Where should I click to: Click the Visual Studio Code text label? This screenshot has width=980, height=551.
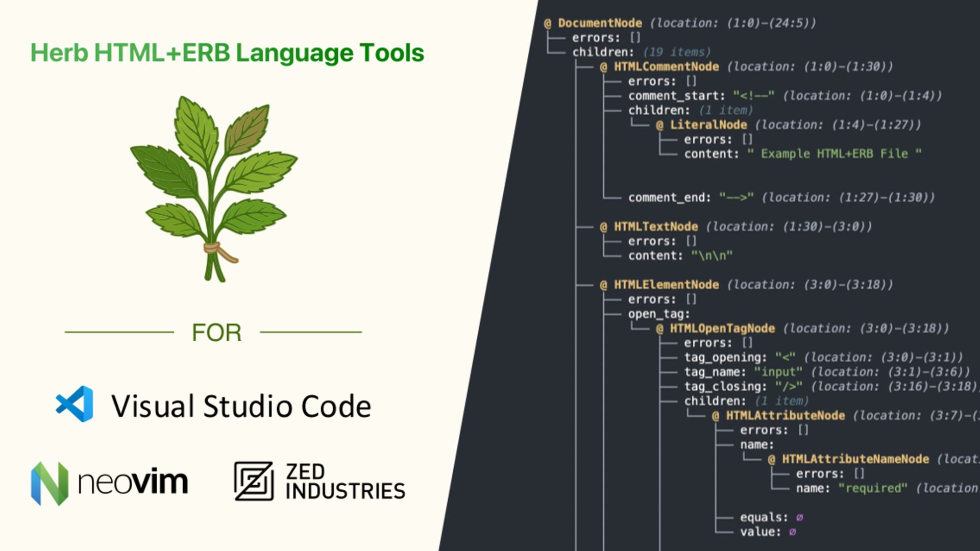[241, 407]
